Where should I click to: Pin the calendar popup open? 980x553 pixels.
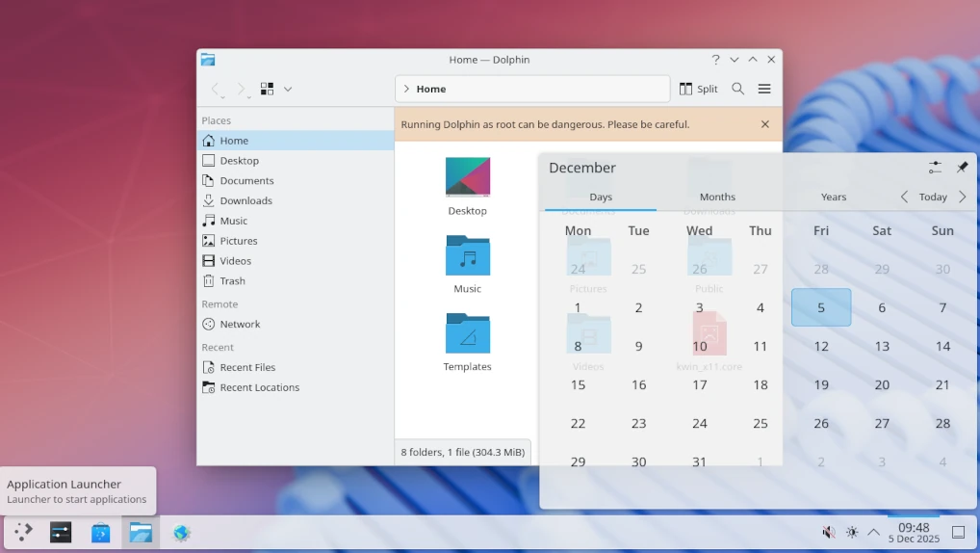pyautogui.click(x=962, y=168)
